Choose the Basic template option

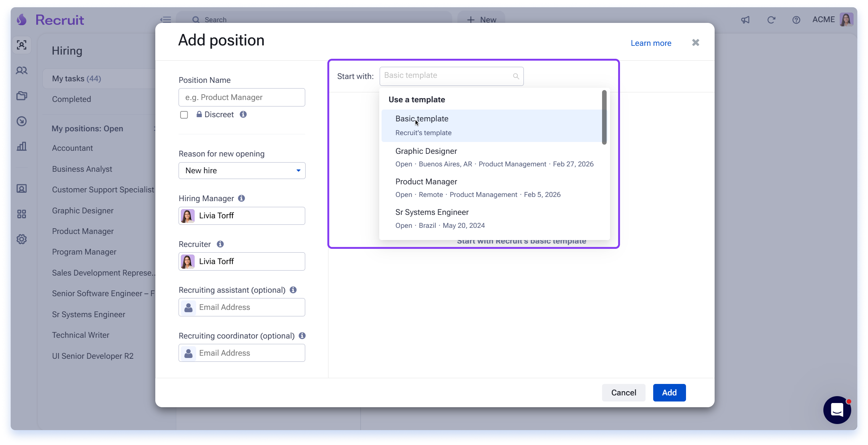pos(492,126)
